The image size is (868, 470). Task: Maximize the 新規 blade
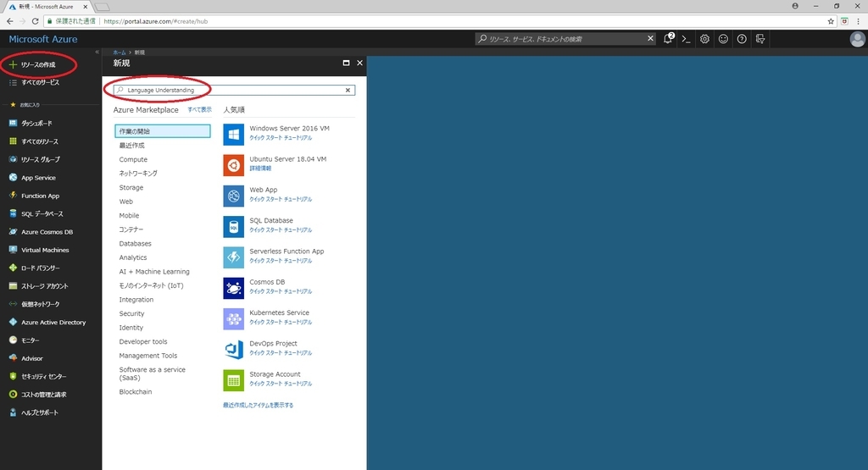click(346, 63)
